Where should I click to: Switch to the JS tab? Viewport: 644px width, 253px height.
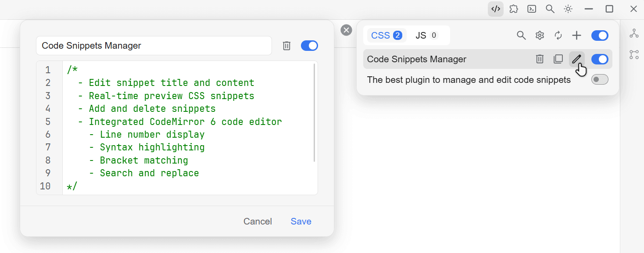[426, 36]
